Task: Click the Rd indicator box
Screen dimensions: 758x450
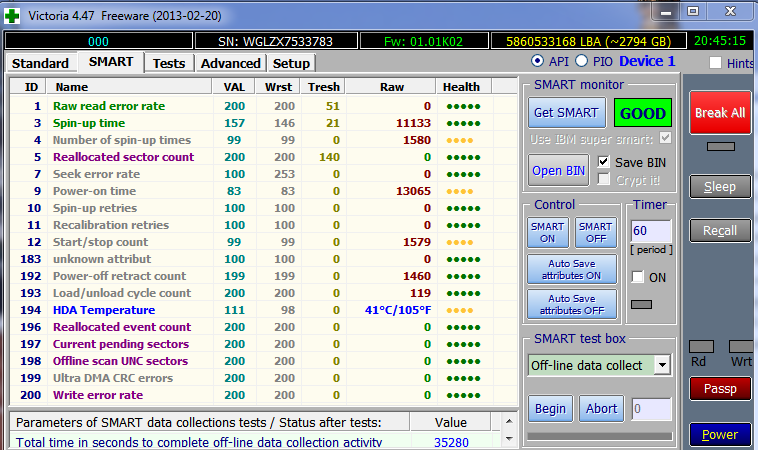Action: (x=701, y=347)
